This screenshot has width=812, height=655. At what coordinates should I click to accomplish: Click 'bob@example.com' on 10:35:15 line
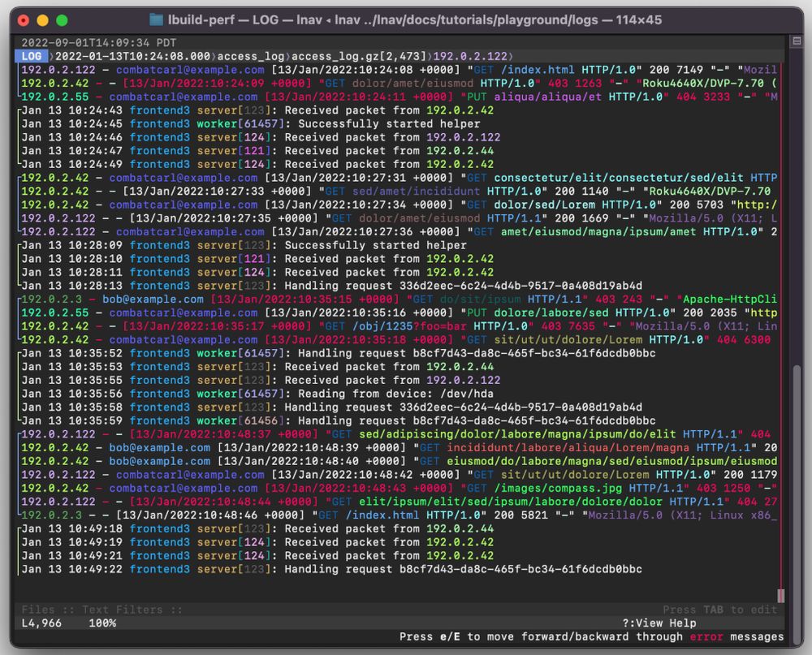153,299
